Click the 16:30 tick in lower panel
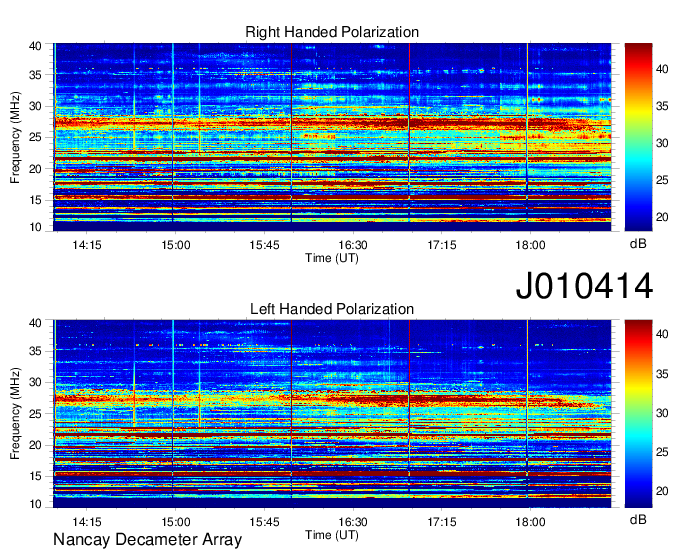The height and width of the screenshot is (552, 680). (353, 522)
